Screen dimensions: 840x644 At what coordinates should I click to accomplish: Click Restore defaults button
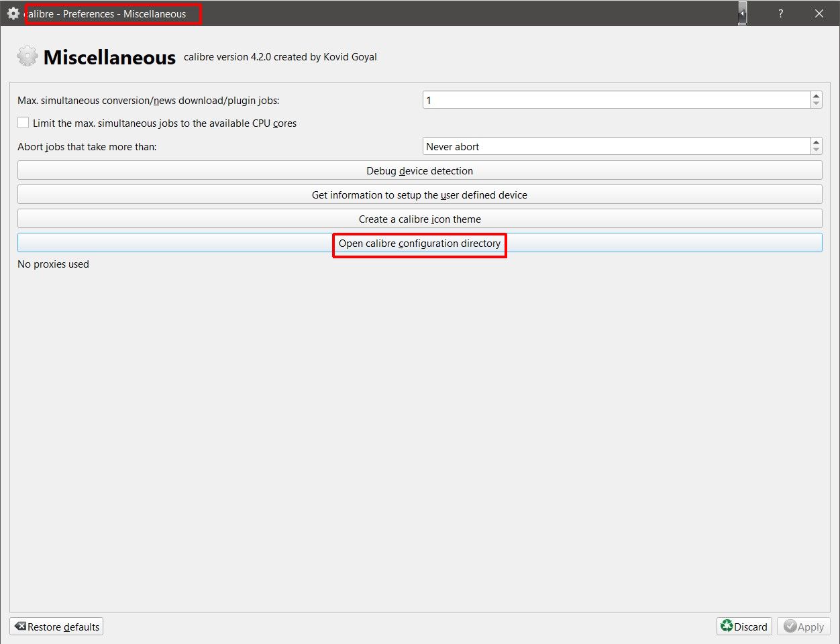coord(56,627)
